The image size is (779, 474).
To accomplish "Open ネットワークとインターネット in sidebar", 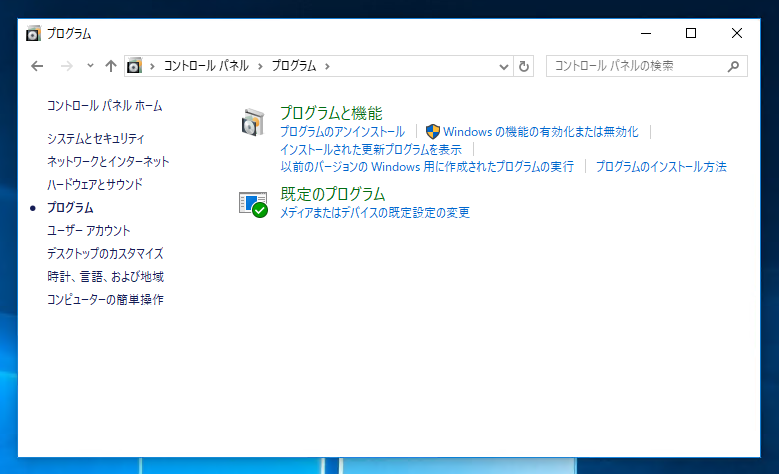I will click(108, 161).
